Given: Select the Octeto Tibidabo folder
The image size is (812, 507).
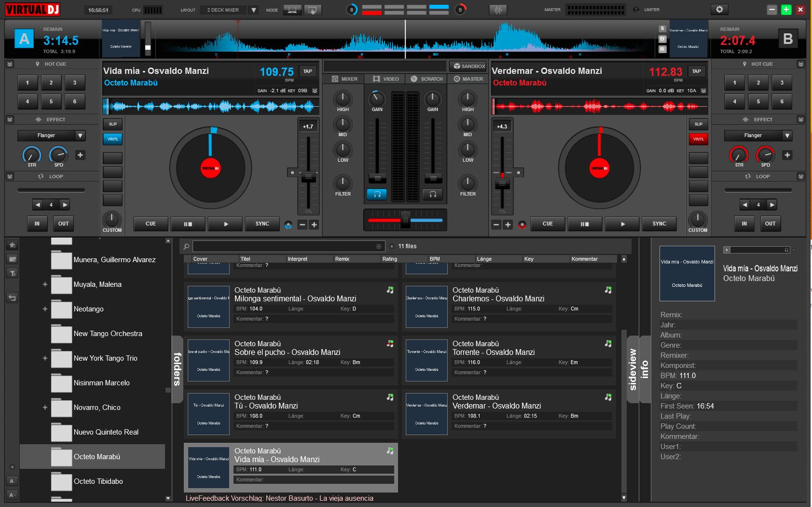Looking at the screenshot, I should coord(98,481).
